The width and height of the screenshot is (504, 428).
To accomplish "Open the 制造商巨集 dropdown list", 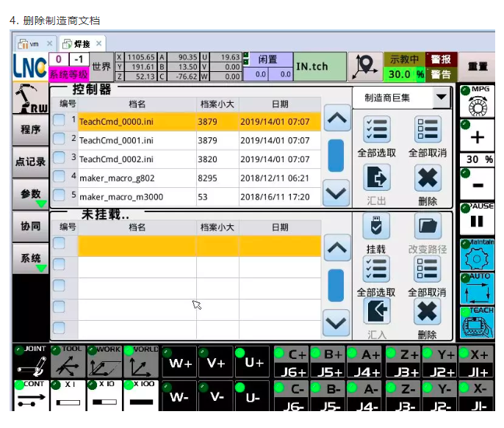I will click(401, 98).
